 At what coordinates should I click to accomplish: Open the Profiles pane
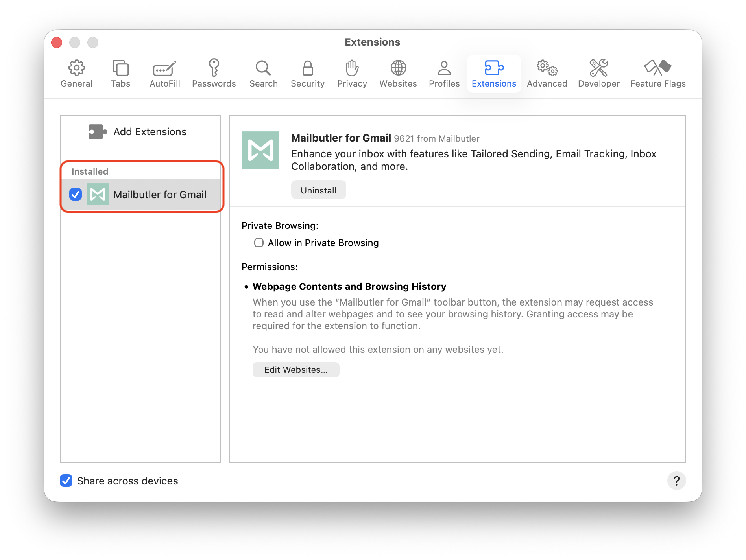tap(444, 74)
